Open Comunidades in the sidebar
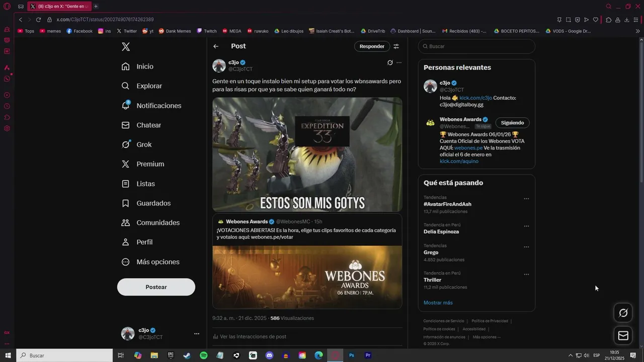This screenshot has height=362, width=644. [150, 223]
